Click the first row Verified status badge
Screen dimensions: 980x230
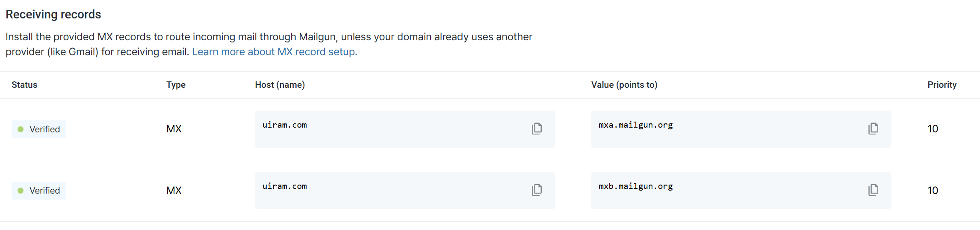[x=39, y=129]
